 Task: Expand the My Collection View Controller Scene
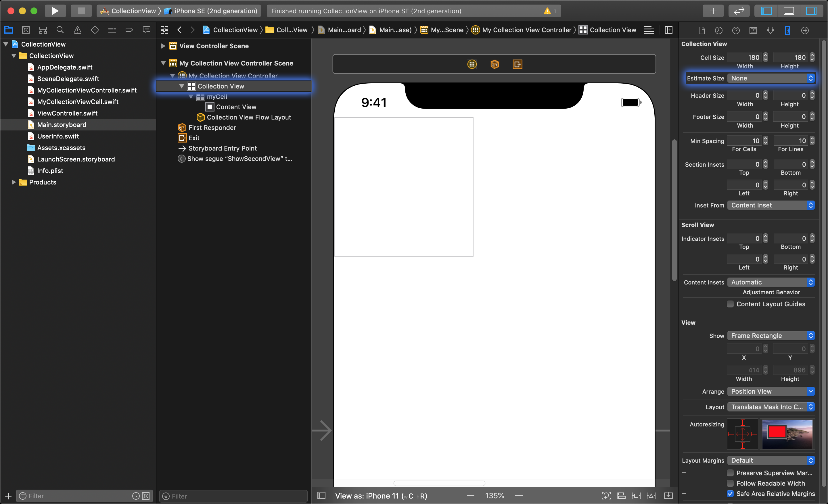(x=164, y=63)
